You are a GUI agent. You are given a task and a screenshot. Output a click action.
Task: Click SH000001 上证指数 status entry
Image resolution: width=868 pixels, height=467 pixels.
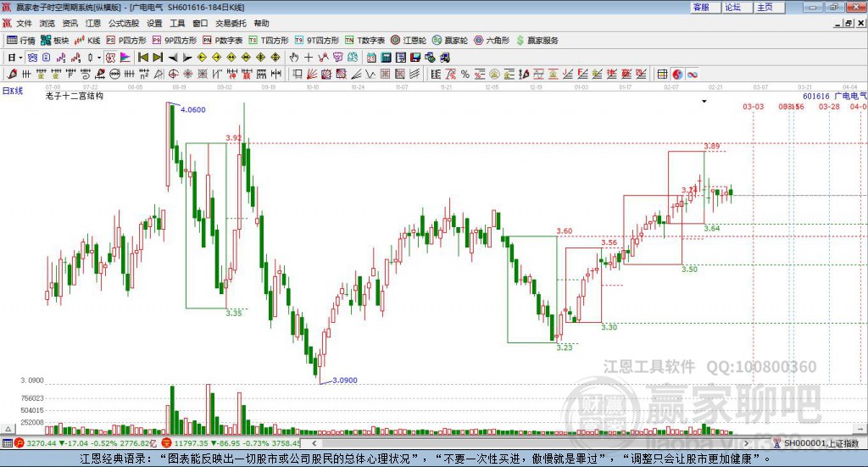pyautogui.click(x=816, y=443)
